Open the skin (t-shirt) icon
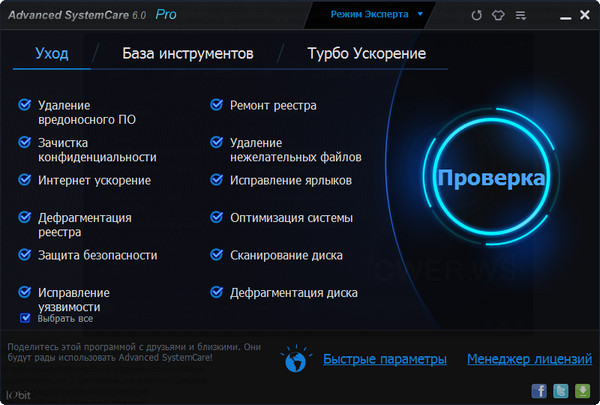 pyautogui.click(x=497, y=16)
